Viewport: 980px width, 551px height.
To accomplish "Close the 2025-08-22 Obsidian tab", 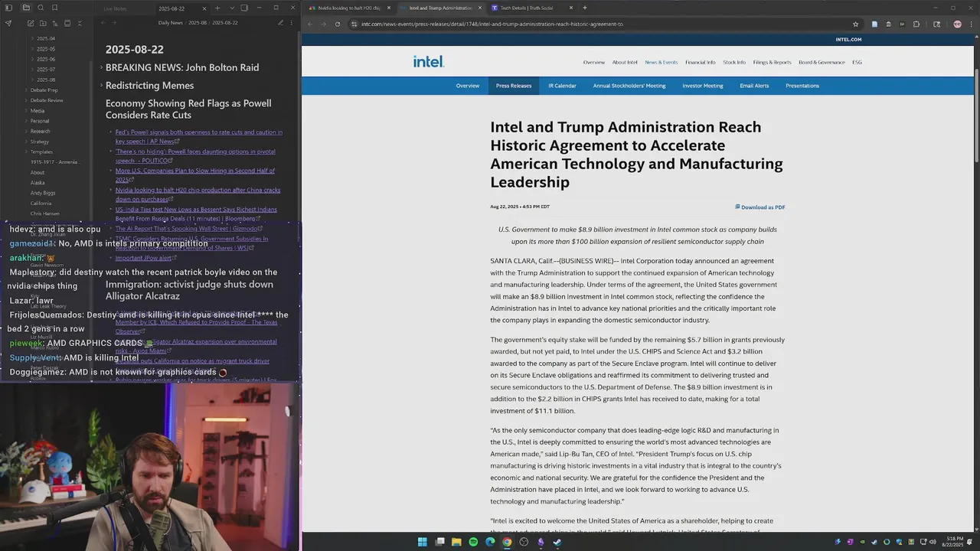I will point(204,8).
